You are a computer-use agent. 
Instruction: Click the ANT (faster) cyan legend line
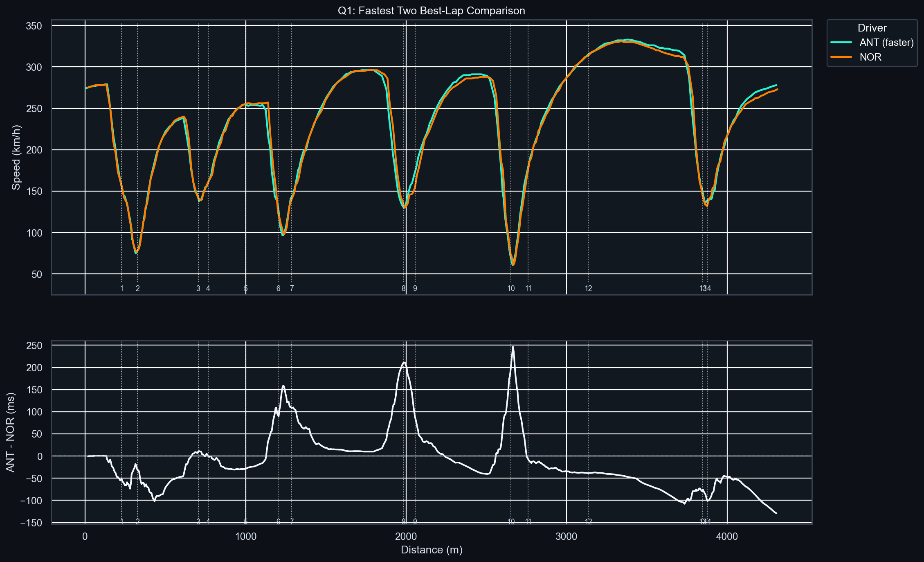tap(841, 43)
